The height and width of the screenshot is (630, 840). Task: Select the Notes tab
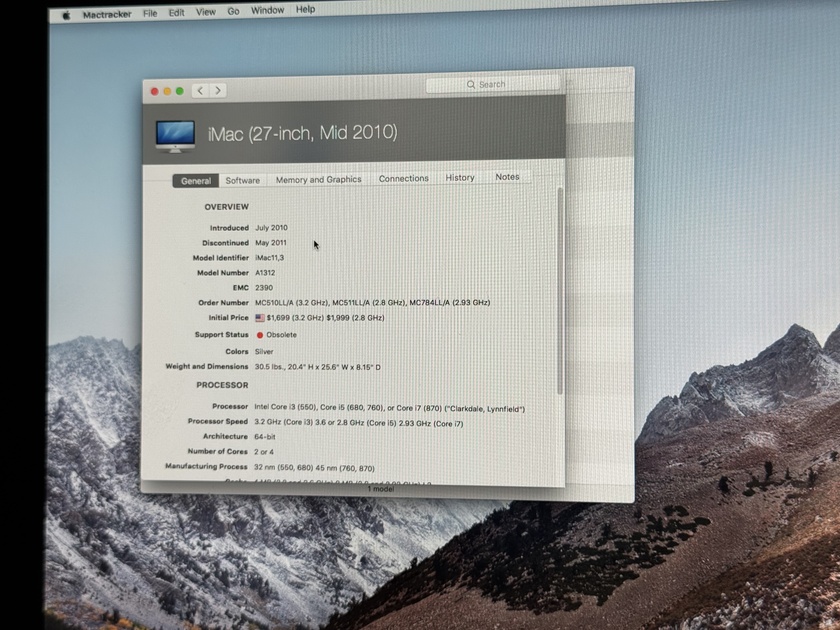coord(507,176)
